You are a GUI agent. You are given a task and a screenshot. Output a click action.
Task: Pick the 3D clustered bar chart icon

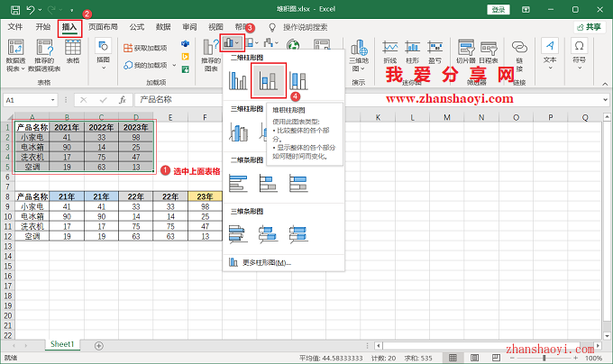[x=238, y=234]
